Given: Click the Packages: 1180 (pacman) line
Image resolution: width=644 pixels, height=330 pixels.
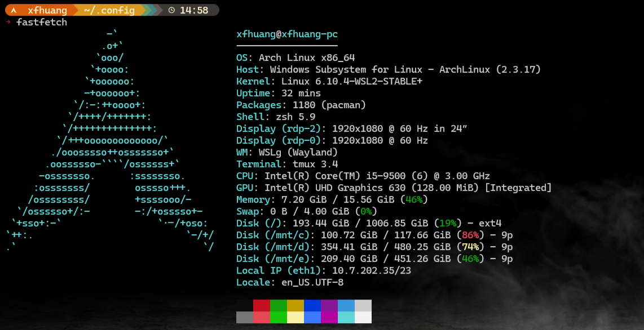Looking at the screenshot, I should [x=301, y=105].
